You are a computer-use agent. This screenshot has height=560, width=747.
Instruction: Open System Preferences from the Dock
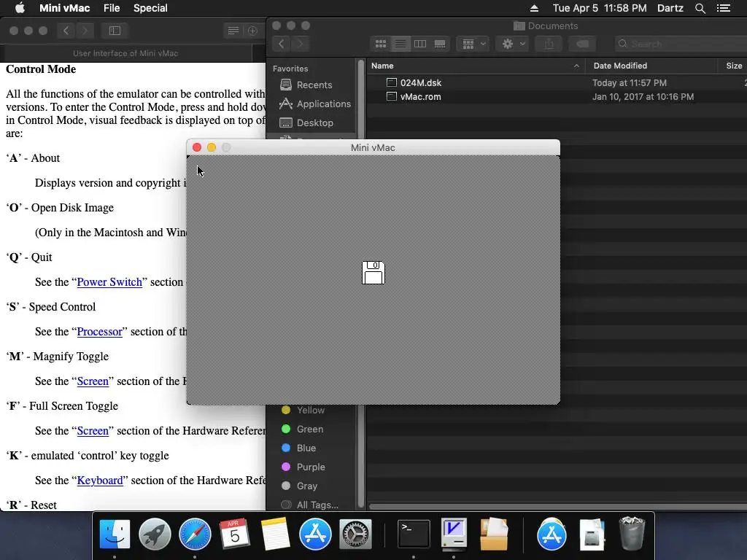tap(355, 534)
